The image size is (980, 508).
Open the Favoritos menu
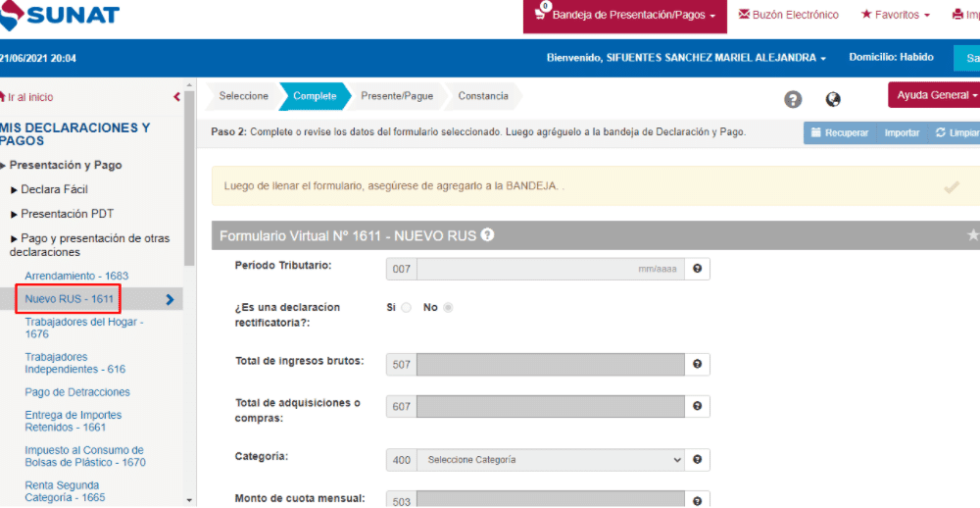pos(895,15)
